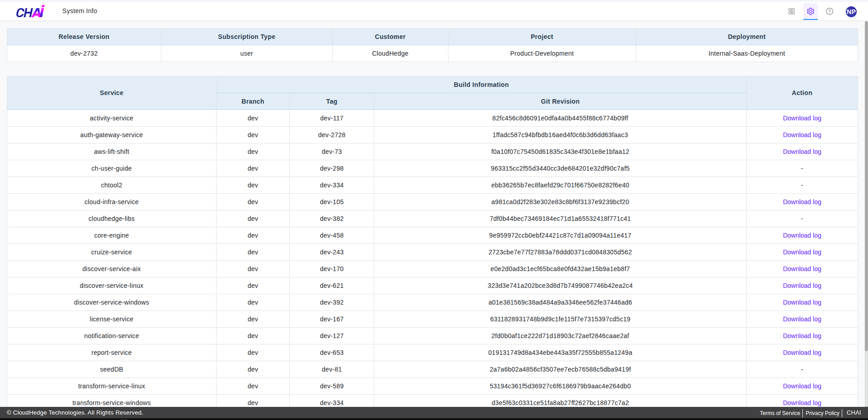
Task: Open Privacy Policy link
Action: pyautogui.click(x=822, y=413)
